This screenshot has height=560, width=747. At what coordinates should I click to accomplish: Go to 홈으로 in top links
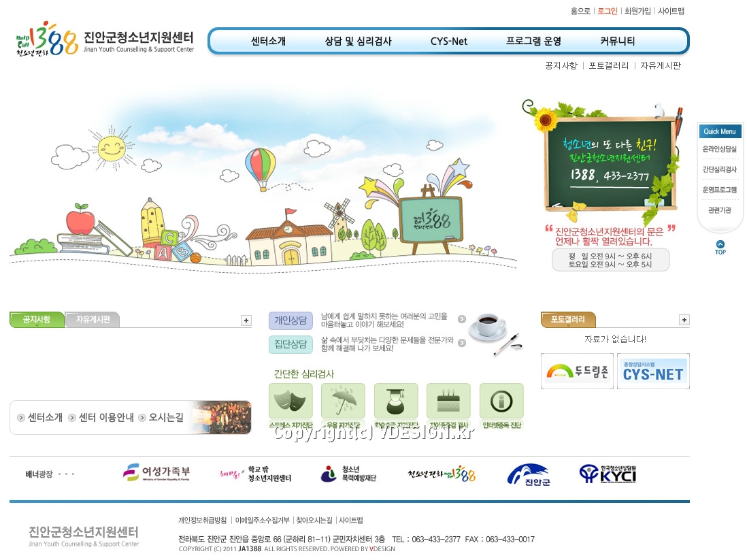tap(580, 11)
